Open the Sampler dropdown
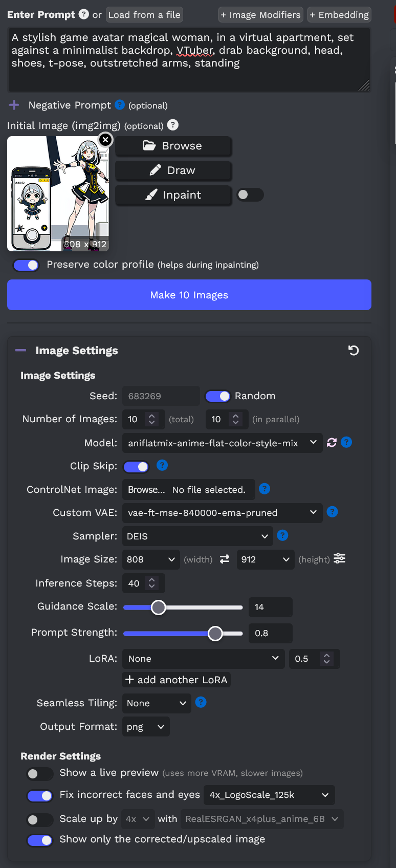This screenshot has height=868, width=396. coord(197,536)
